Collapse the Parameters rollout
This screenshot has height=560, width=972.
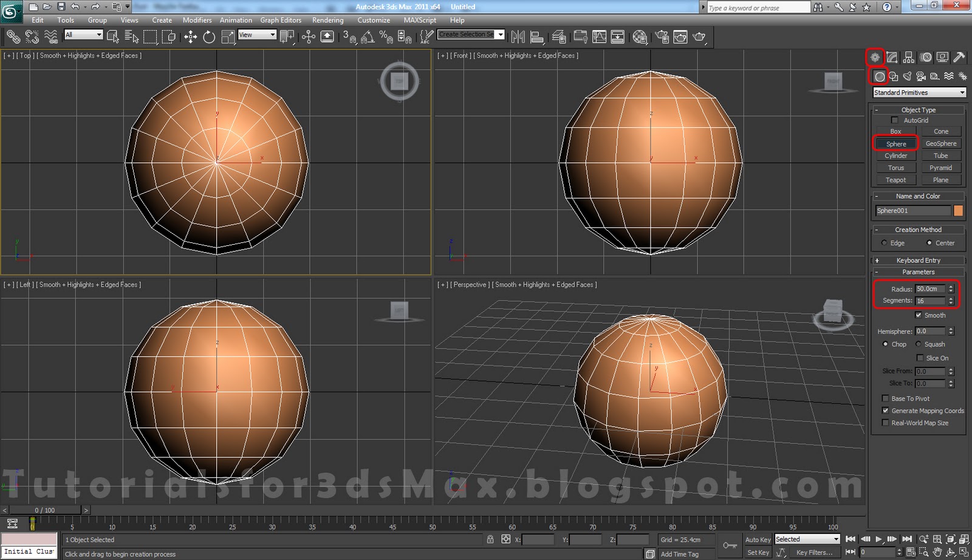[918, 272]
